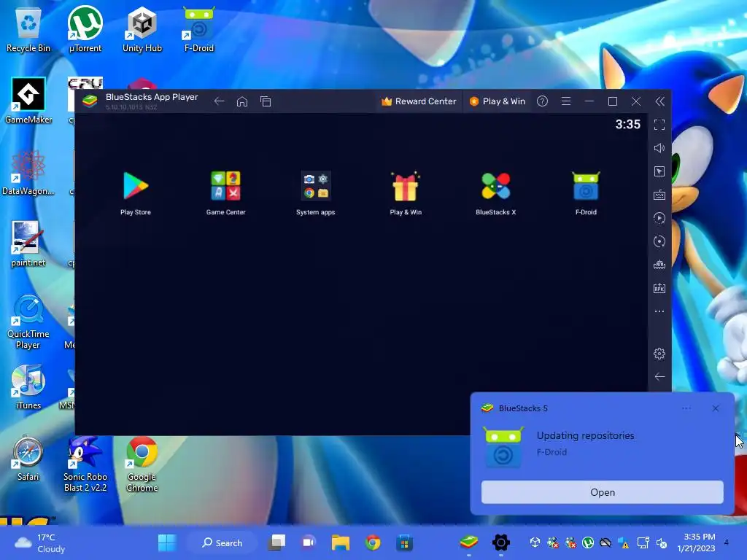
Task: Open the BlueStacks hamburger menu
Action: (x=566, y=101)
